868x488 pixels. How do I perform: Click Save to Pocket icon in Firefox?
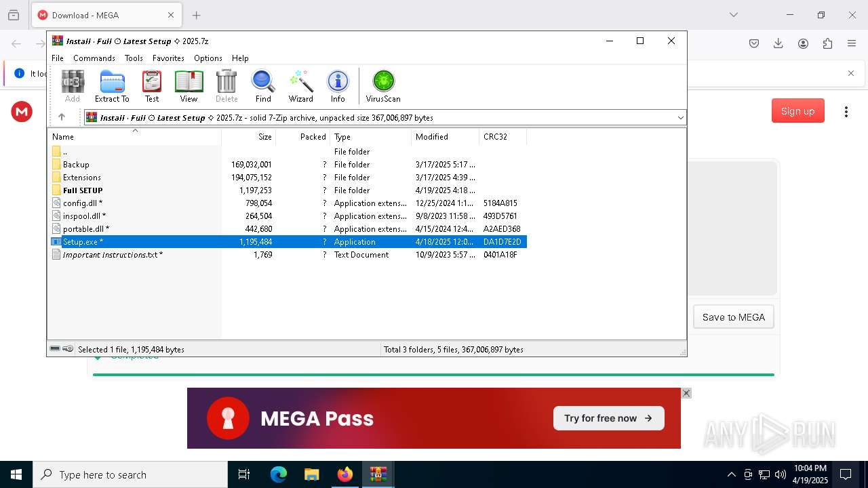[x=754, y=43]
